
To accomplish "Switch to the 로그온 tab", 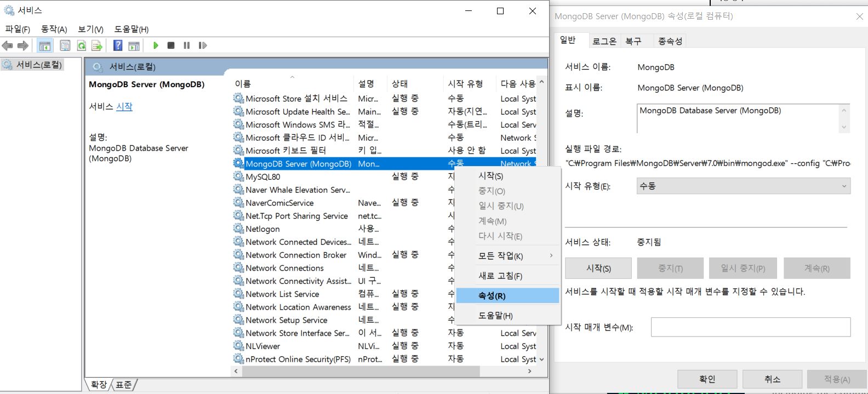I will tap(604, 41).
